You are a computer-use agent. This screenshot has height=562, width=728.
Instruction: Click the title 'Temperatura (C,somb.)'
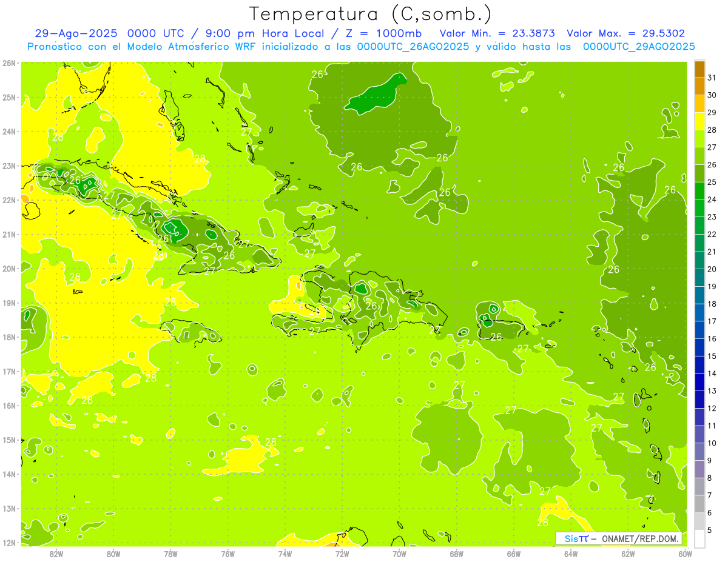(370, 14)
